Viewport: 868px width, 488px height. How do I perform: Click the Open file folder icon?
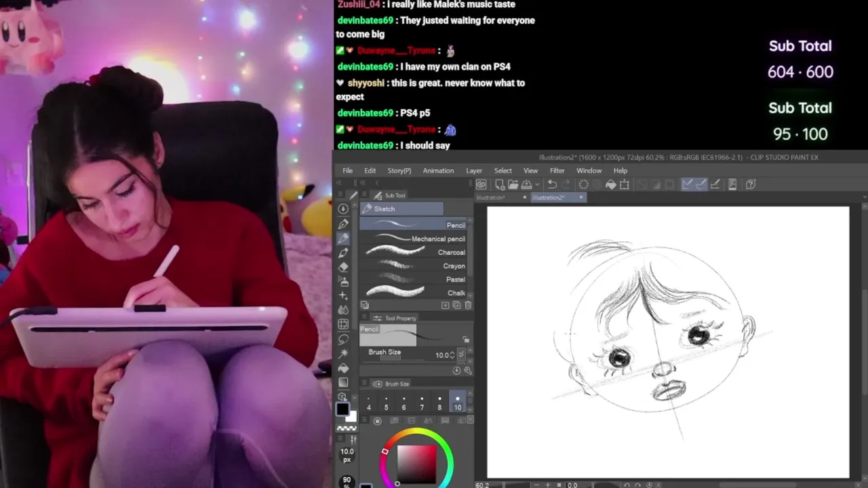tap(513, 184)
